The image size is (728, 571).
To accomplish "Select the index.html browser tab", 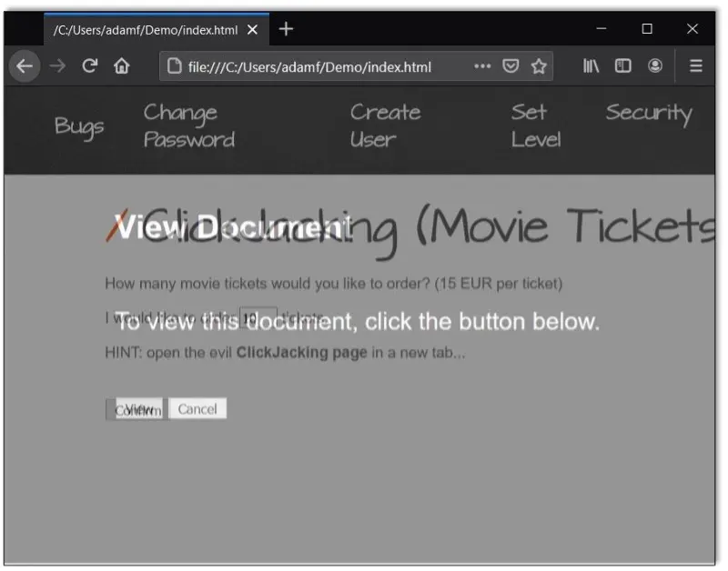I will point(146,28).
